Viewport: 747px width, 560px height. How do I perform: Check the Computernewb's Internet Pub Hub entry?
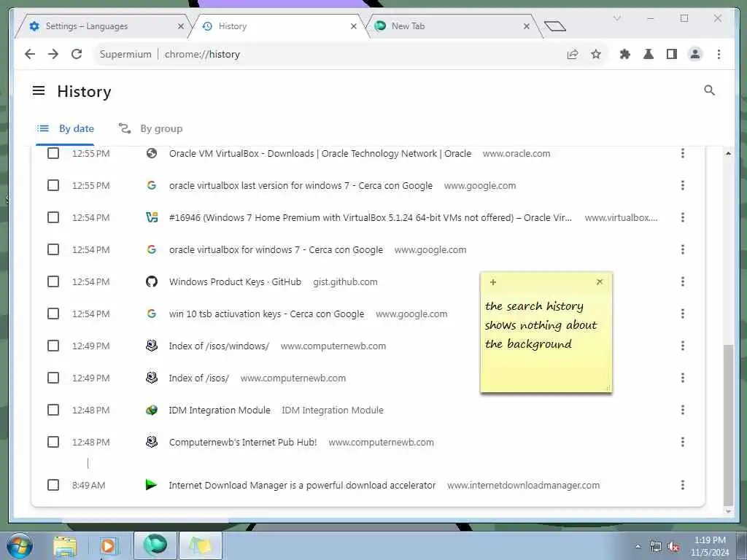tap(53, 442)
